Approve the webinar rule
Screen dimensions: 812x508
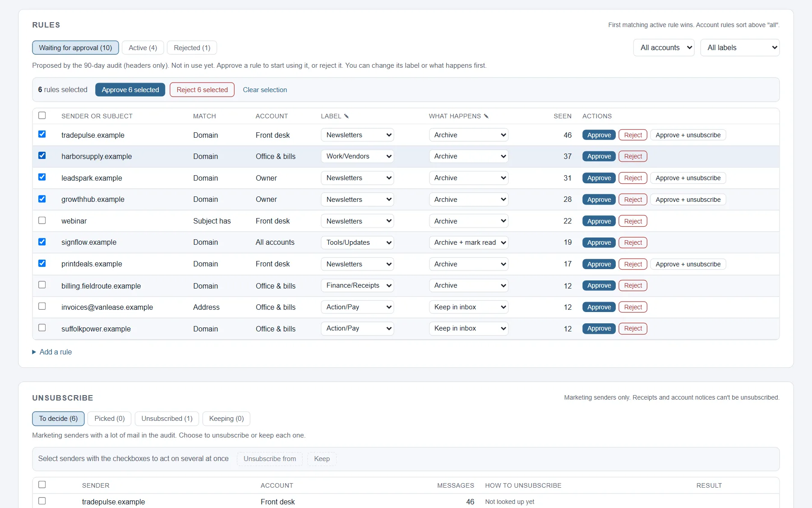(x=599, y=221)
